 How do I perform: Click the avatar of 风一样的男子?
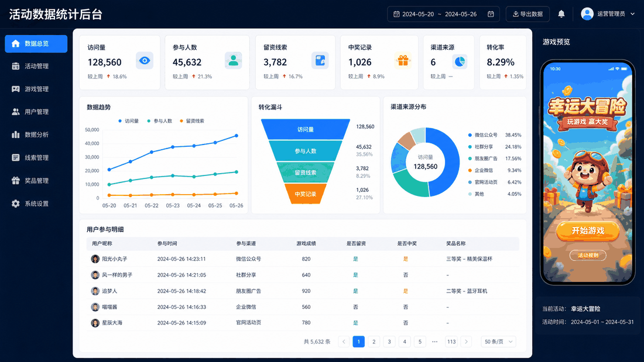[95, 275]
